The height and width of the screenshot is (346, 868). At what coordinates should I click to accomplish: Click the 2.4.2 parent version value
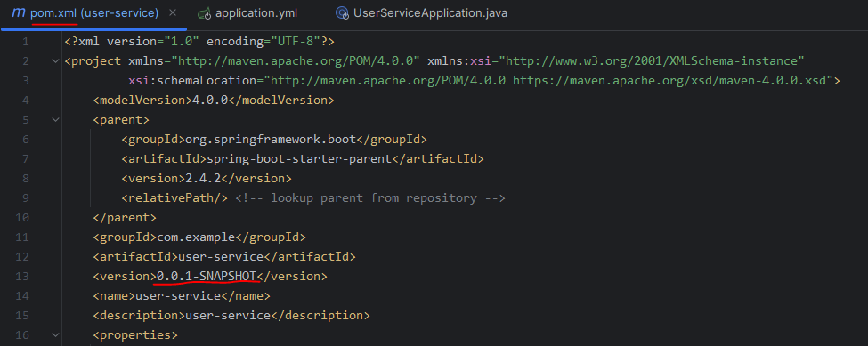203,179
